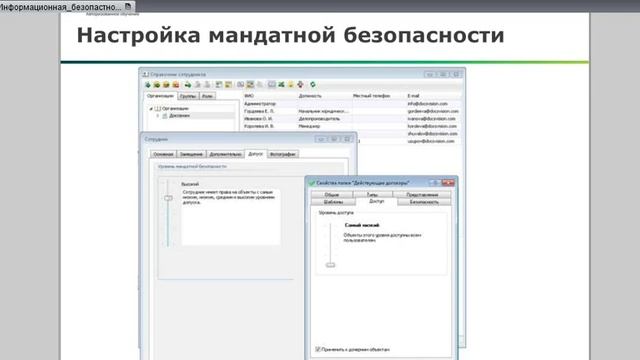Click the employee directory window title icon
This screenshot has width=640, height=360.
pyautogui.click(x=146, y=74)
